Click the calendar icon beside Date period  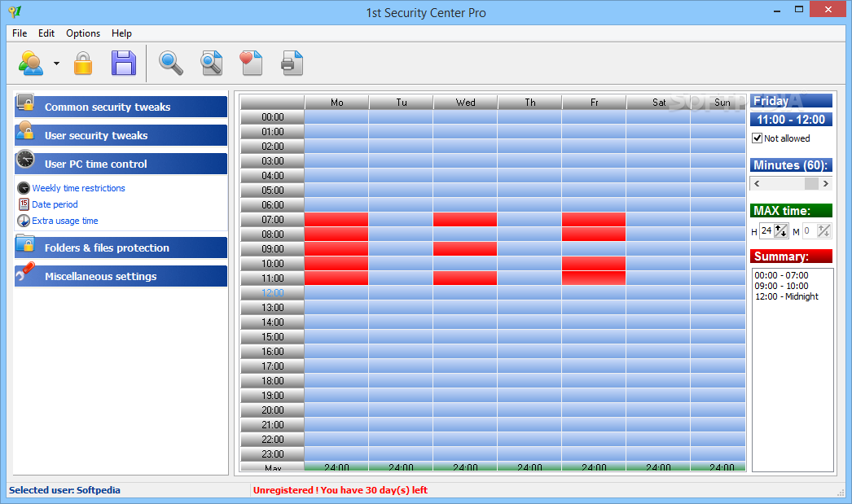pyautogui.click(x=24, y=204)
